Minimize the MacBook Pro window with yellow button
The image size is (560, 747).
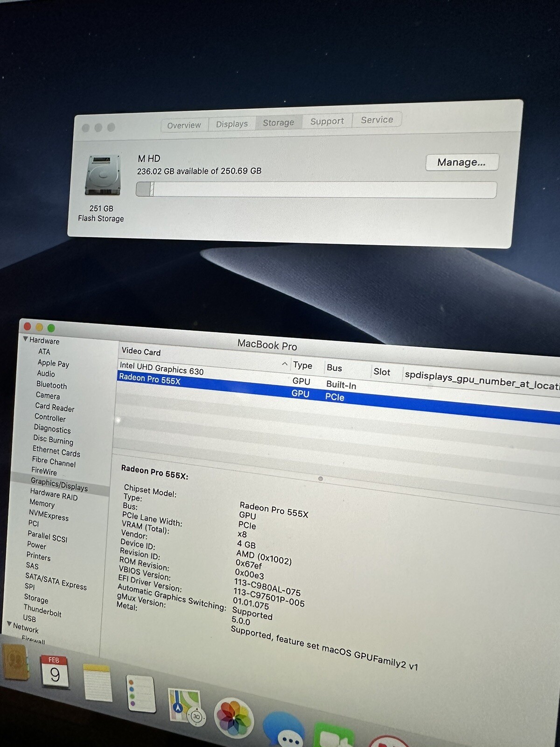39,327
